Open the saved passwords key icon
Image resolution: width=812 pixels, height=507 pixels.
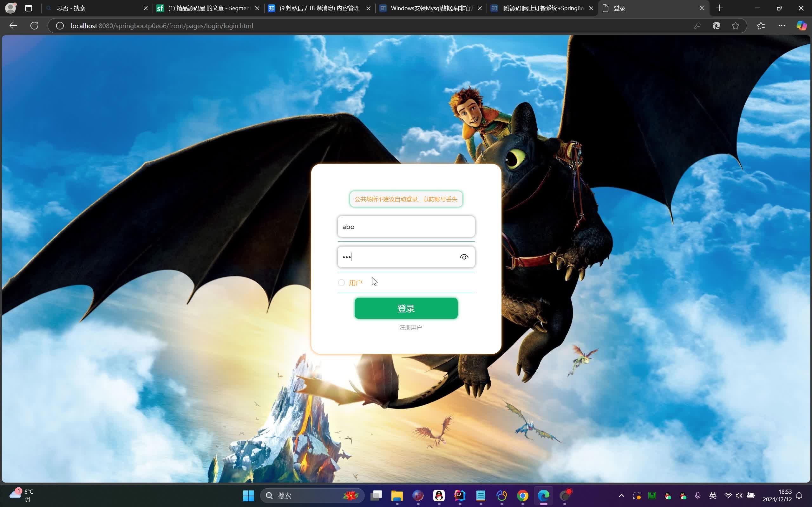tap(697, 26)
